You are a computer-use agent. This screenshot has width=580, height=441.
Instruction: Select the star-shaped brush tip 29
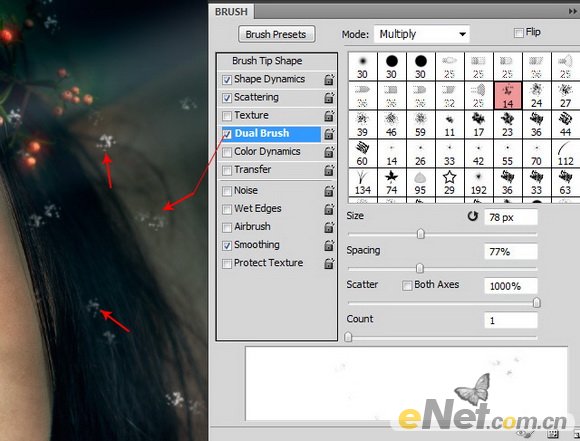click(x=449, y=183)
